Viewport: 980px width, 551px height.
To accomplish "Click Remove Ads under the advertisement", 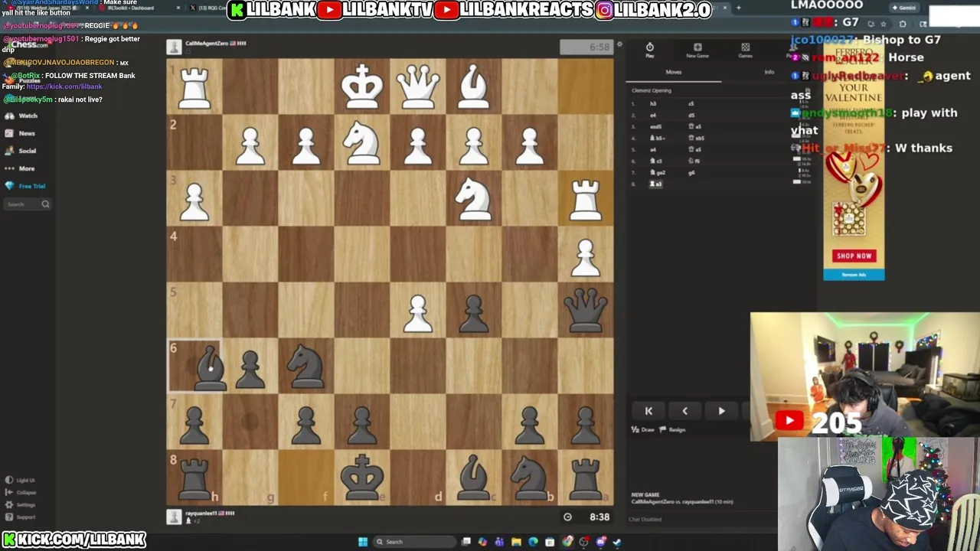I will pos(854,275).
